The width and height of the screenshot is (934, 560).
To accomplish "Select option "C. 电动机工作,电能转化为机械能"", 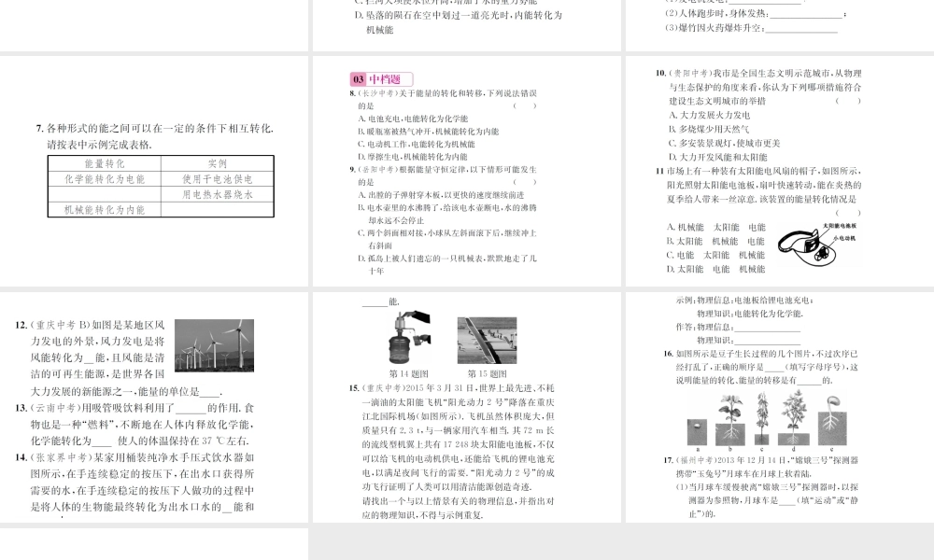I will point(417,144).
